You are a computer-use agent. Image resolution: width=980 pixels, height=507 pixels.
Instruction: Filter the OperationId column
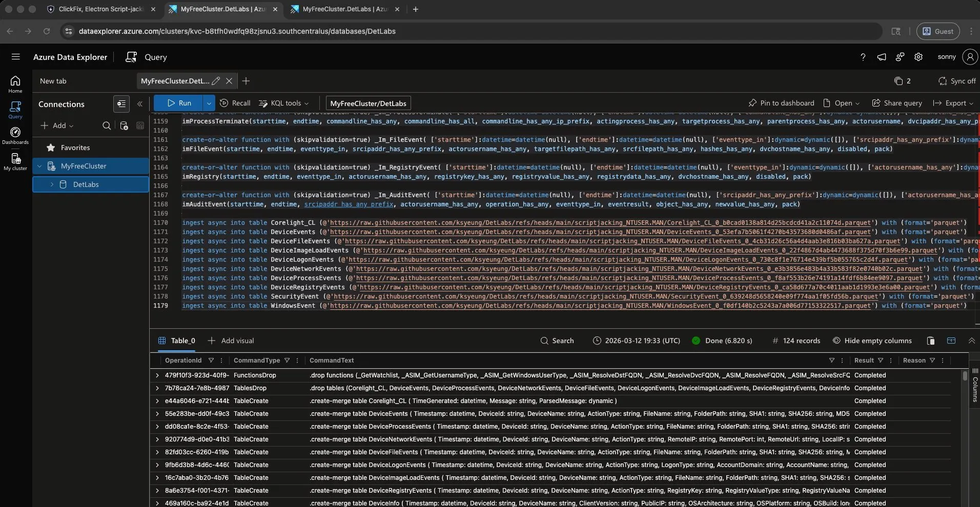point(211,361)
